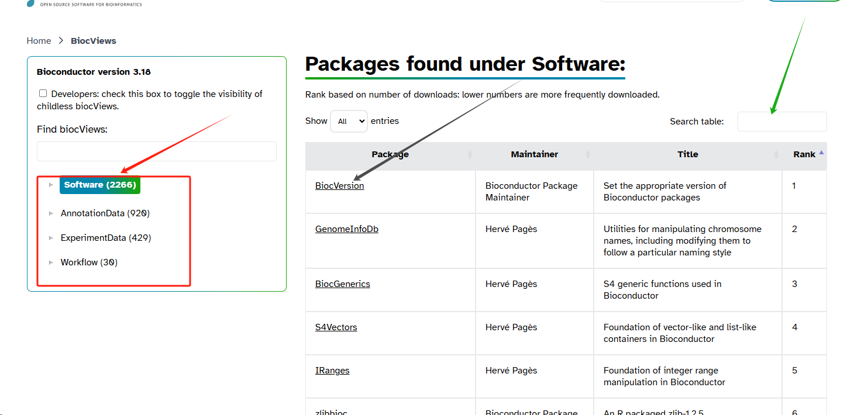This screenshot has height=415, width=868.
Task: Focus the Search table input box
Action: pyautogui.click(x=782, y=122)
